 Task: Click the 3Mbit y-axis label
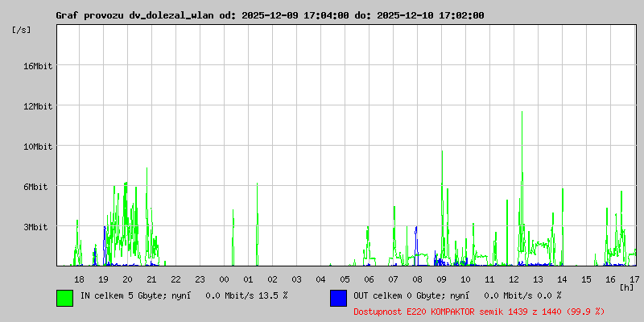(35, 227)
